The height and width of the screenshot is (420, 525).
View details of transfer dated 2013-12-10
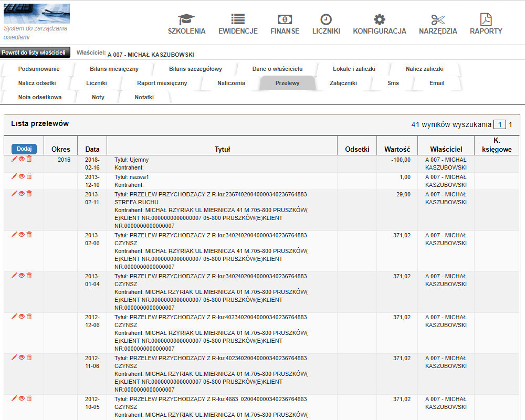tap(22, 176)
